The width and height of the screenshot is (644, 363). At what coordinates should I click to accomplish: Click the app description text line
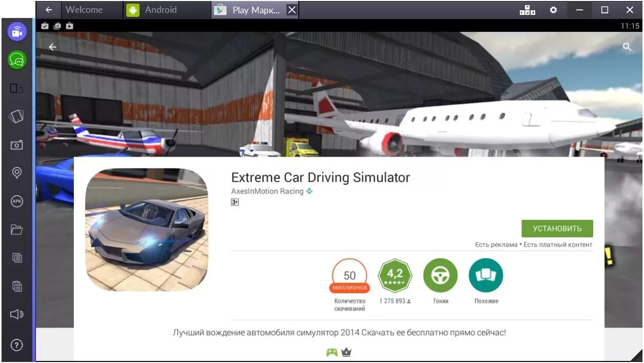[x=339, y=333]
